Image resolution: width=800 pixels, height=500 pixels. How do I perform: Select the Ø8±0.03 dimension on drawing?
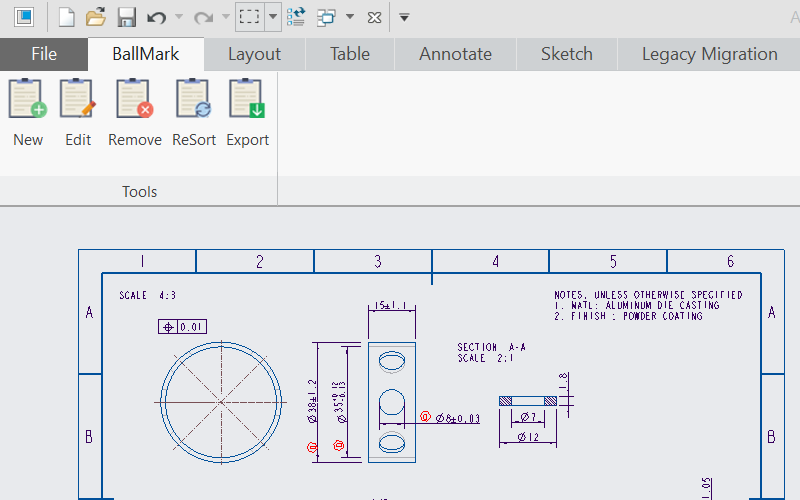[457, 418]
